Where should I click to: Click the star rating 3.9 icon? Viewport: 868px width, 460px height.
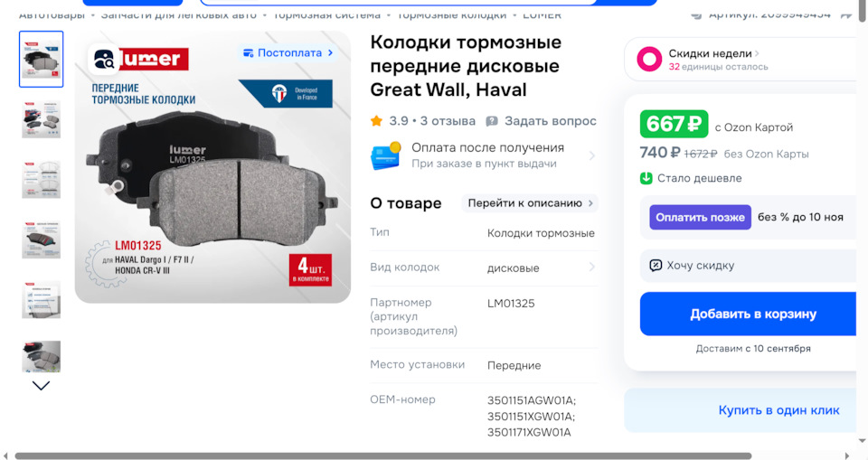(376, 121)
